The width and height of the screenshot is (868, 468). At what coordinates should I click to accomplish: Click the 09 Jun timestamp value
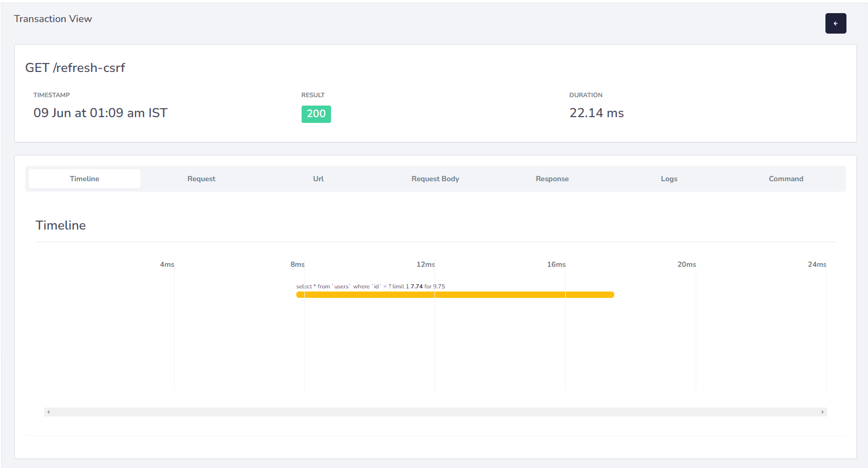100,113
